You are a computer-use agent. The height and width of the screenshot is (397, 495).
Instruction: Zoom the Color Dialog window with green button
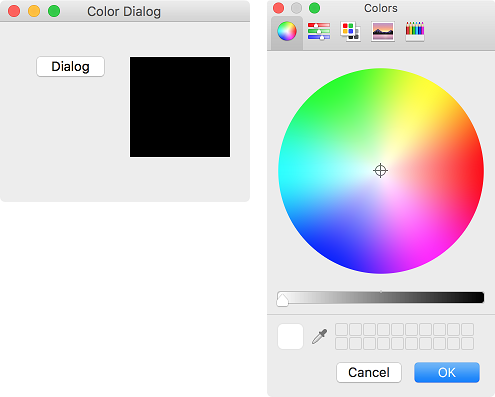54,11
